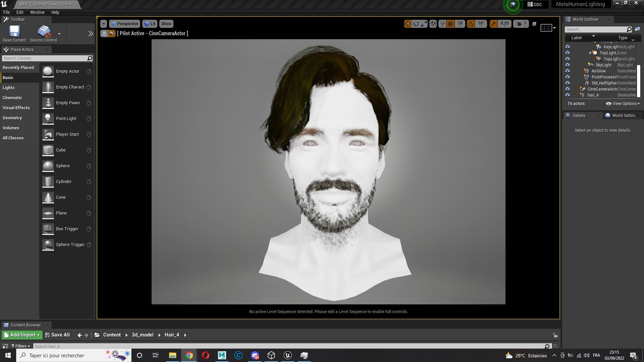The width and height of the screenshot is (644, 362).
Task: Open the Help menu
Action: tap(55, 12)
